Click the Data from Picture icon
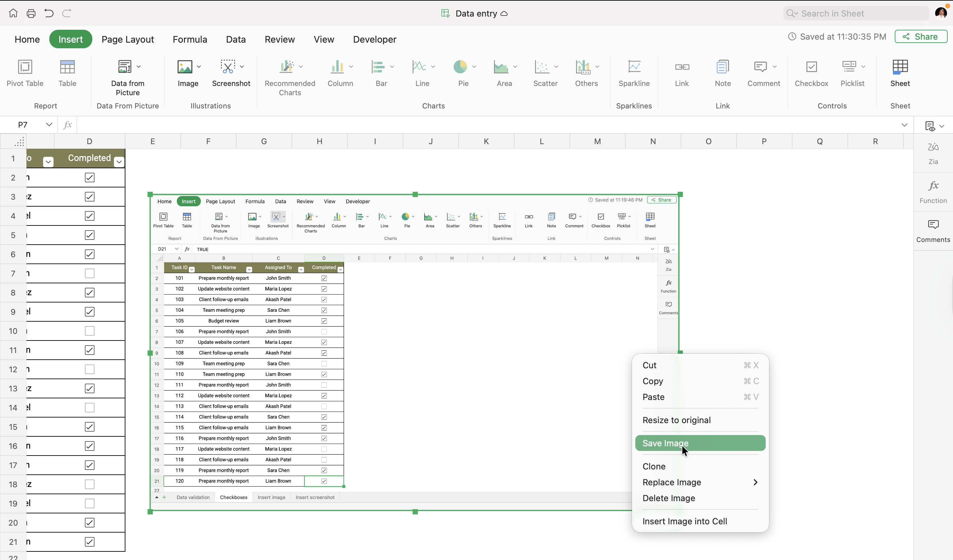953x560 pixels. pos(125,67)
